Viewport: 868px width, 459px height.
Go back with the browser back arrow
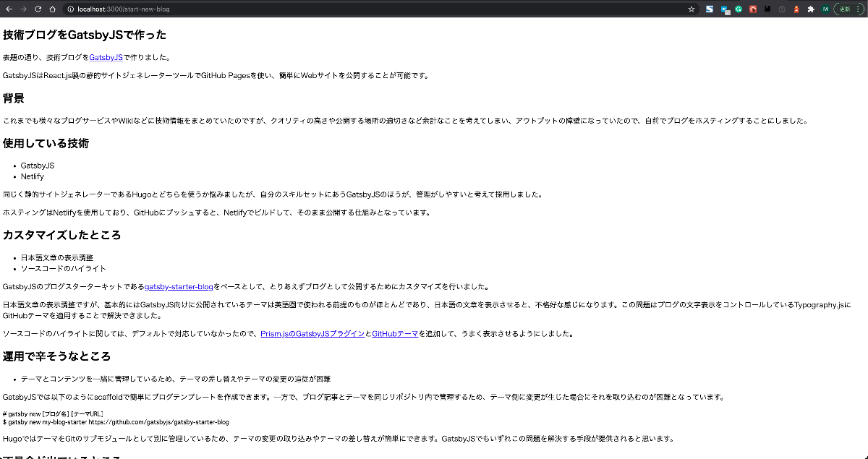coord(9,9)
